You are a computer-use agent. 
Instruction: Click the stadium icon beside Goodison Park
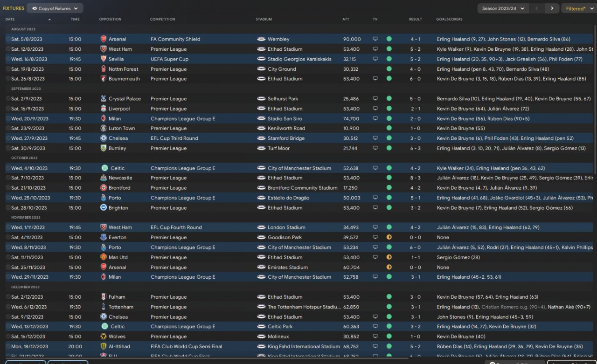click(261, 237)
